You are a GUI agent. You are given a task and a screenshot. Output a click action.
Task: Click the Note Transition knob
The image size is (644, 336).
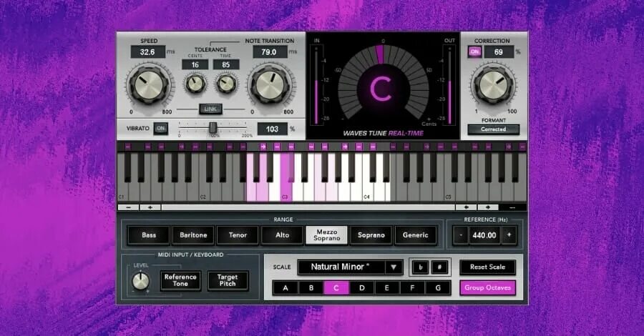[x=270, y=85]
